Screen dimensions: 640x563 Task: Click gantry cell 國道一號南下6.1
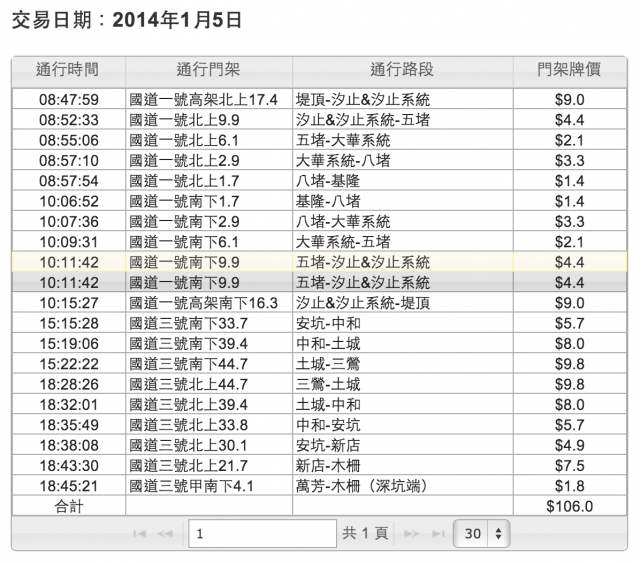pyautogui.click(x=209, y=242)
